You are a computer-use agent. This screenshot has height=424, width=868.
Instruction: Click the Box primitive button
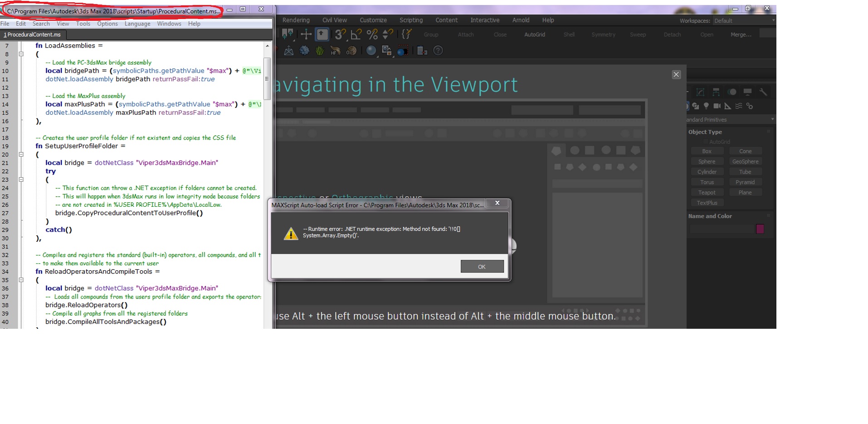(x=707, y=151)
